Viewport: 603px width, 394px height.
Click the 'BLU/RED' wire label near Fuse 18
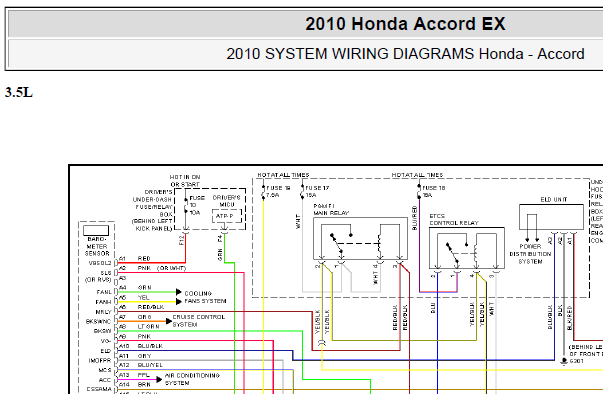point(415,218)
